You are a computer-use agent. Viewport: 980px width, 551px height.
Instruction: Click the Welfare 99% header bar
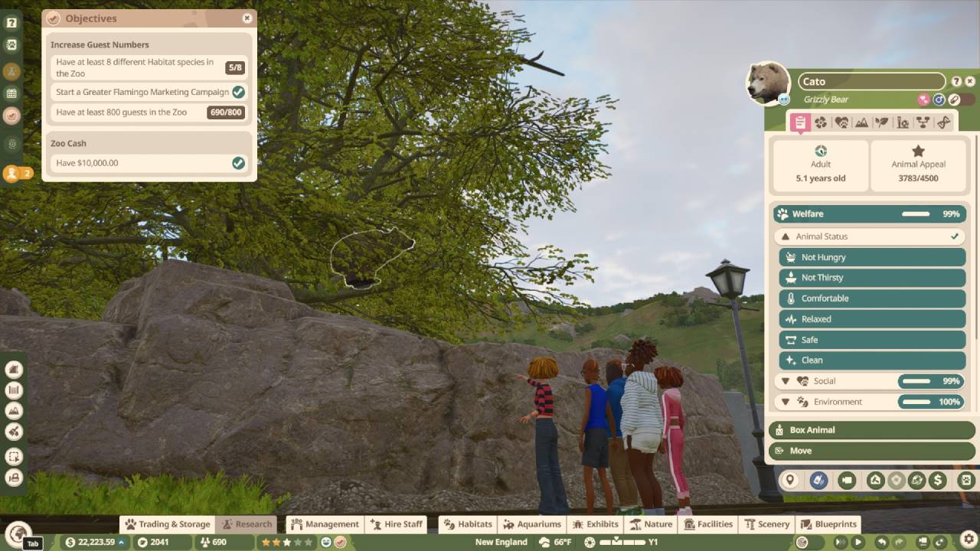[870, 214]
